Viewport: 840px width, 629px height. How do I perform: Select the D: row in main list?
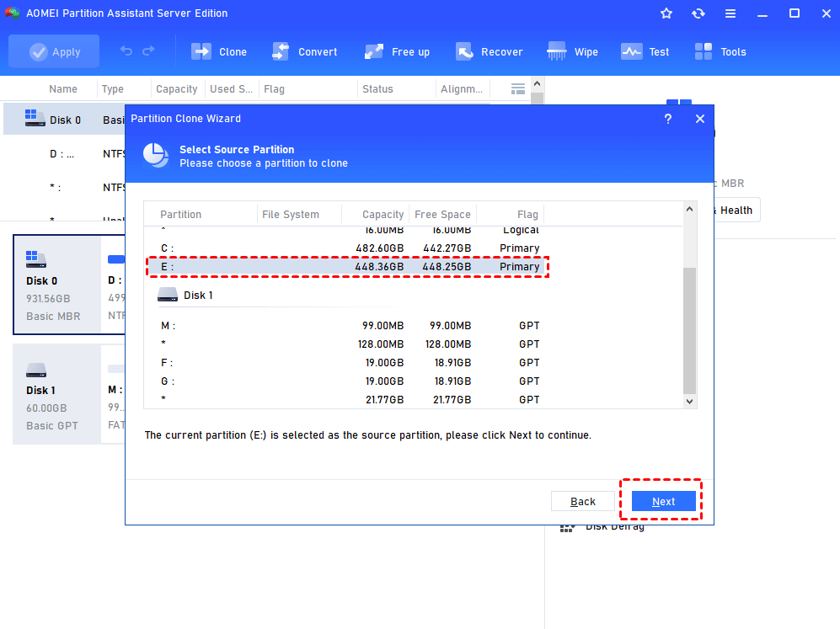click(x=64, y=153)
